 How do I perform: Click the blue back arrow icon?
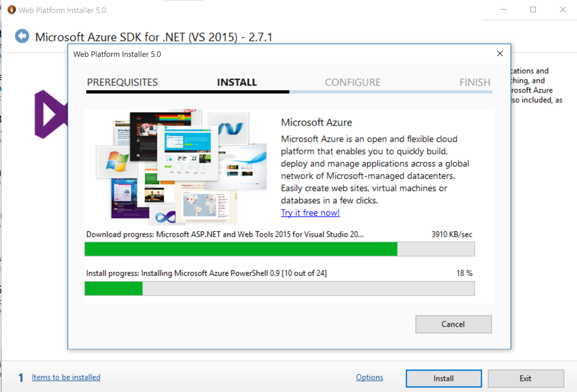coord(22,36)
